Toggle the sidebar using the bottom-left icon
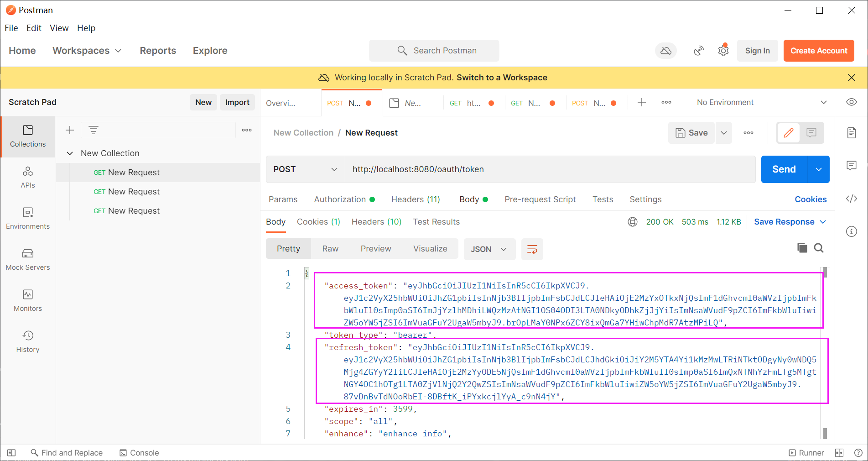This screenshot has height=461, width=868. pyautogui.click(x=12, y=453)
